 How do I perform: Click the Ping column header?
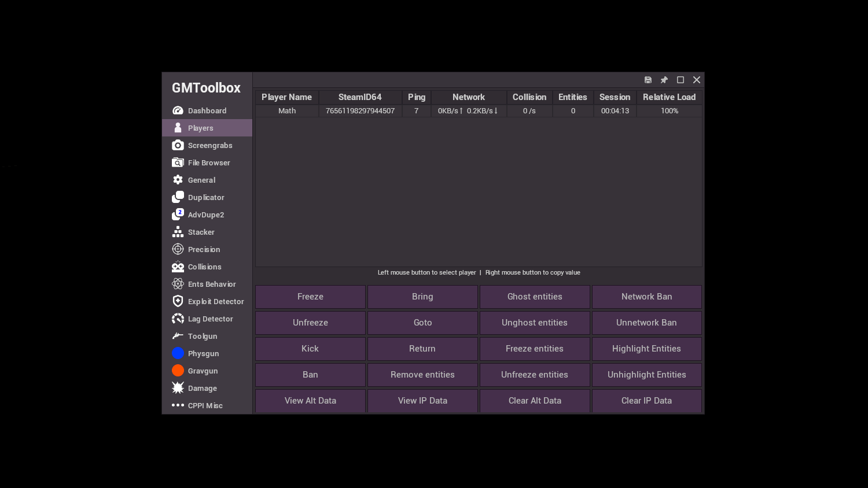pyautogui.click(x=417, y=97)
